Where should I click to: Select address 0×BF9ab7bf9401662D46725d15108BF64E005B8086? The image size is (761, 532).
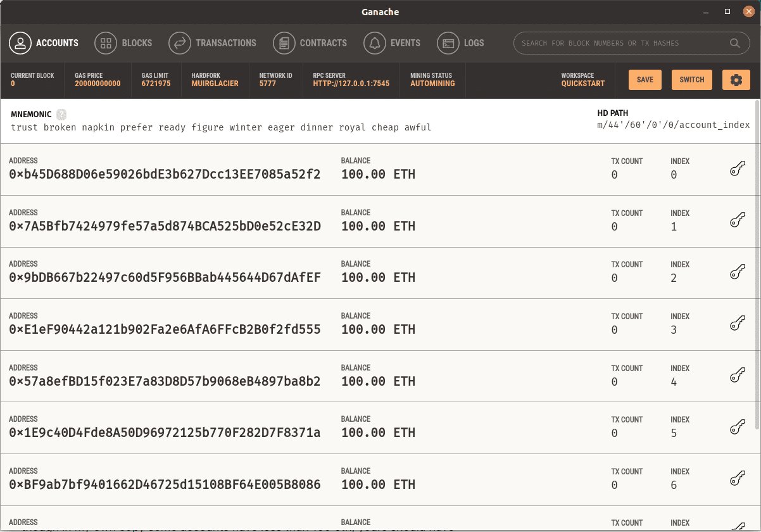point(165,484)
